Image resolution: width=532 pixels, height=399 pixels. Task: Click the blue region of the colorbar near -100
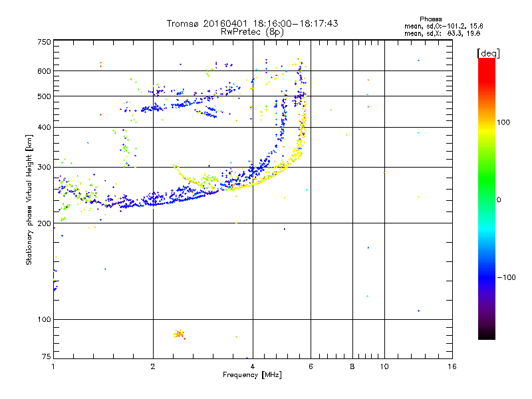pos(487,277)
